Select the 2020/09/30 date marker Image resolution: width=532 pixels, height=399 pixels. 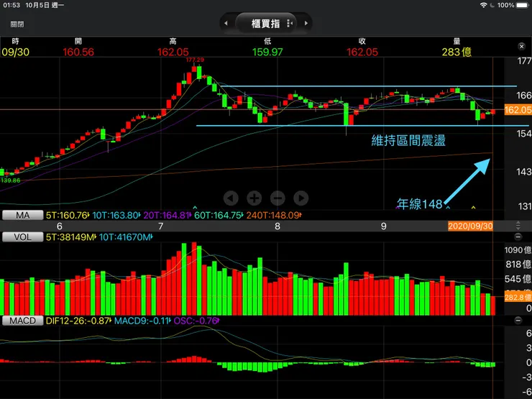coord(470,226)
